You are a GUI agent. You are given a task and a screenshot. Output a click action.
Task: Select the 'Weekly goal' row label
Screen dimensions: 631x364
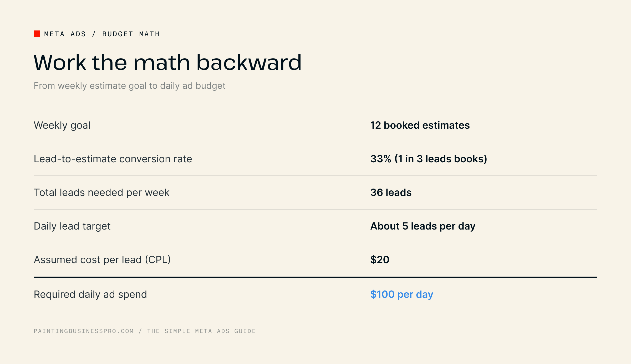(x=62, y=126)
